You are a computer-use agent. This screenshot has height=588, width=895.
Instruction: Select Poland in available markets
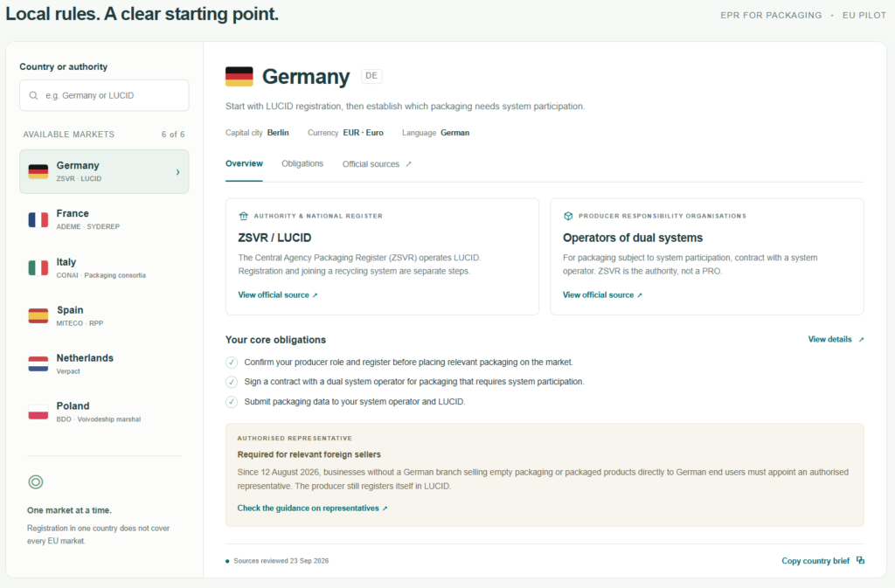[x=104, y=412]
